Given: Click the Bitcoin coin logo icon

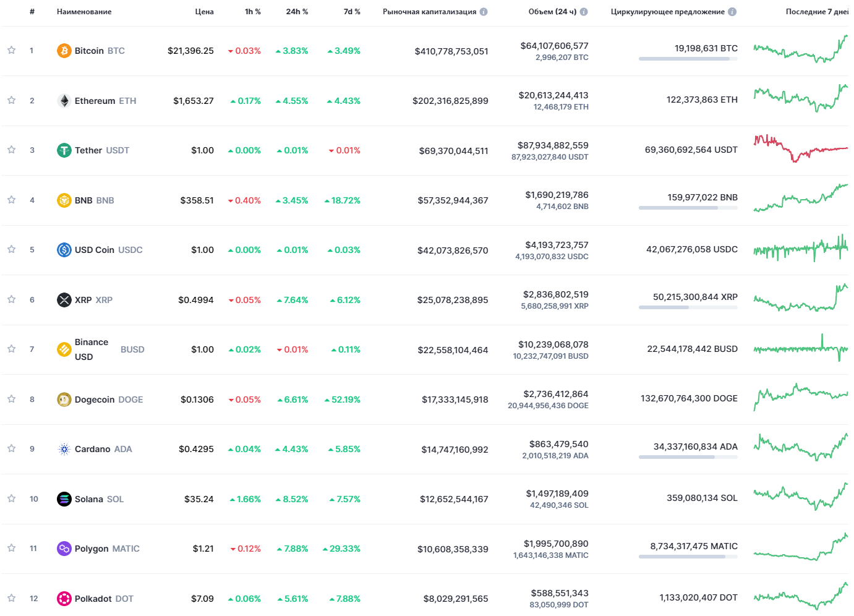Looking at the screenshot, I should point(64,51).
